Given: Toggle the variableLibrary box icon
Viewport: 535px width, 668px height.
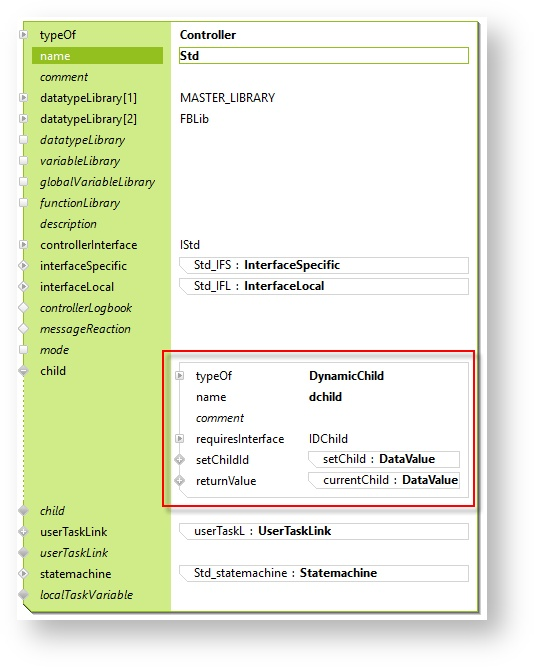Looking at the screenshot, I should (23, 161).
